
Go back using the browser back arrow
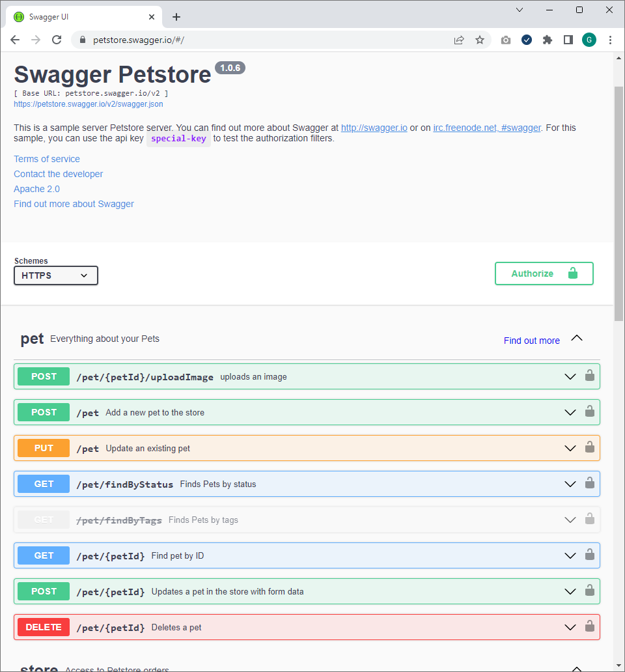[x=15, y=40]
